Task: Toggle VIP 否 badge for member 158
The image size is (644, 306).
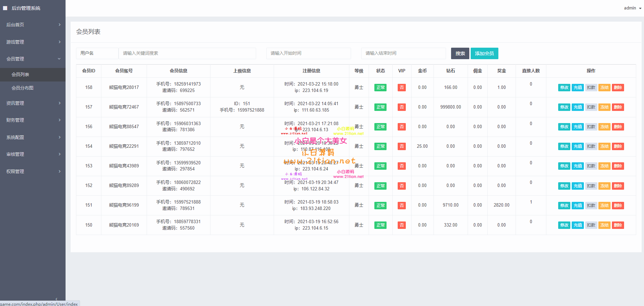Action: [401, 88]
